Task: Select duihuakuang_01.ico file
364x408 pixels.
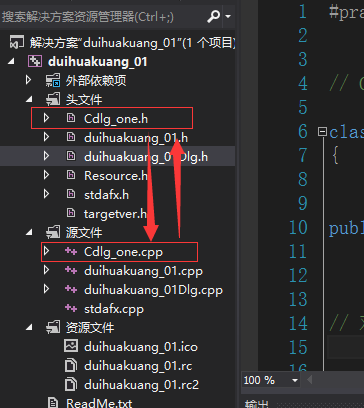Action: pos(141,347)
